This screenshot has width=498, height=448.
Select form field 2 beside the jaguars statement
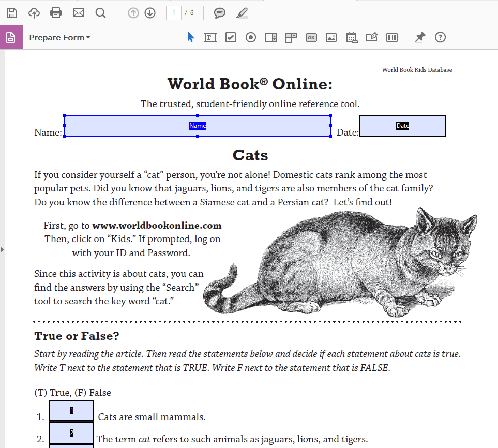click(x=71, y=433)
